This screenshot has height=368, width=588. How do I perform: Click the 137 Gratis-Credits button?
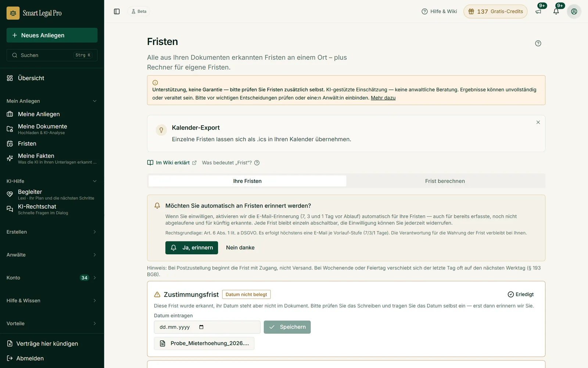click(495, 11)
